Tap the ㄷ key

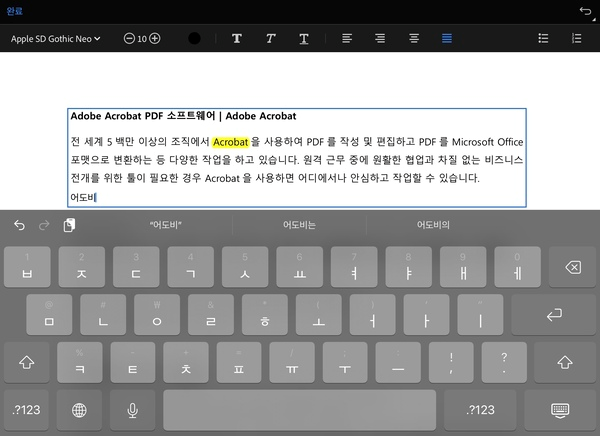[136, 267]
